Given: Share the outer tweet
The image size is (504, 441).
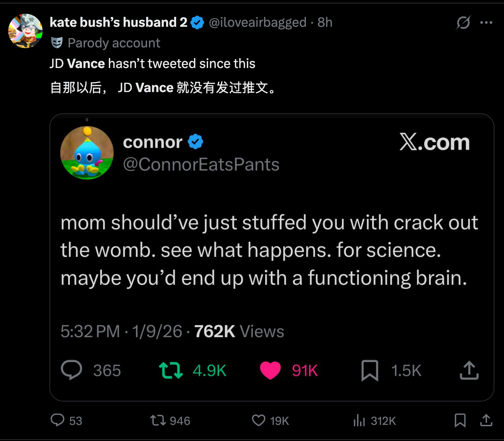Looking at the screenshot, I should coord(486,420).
